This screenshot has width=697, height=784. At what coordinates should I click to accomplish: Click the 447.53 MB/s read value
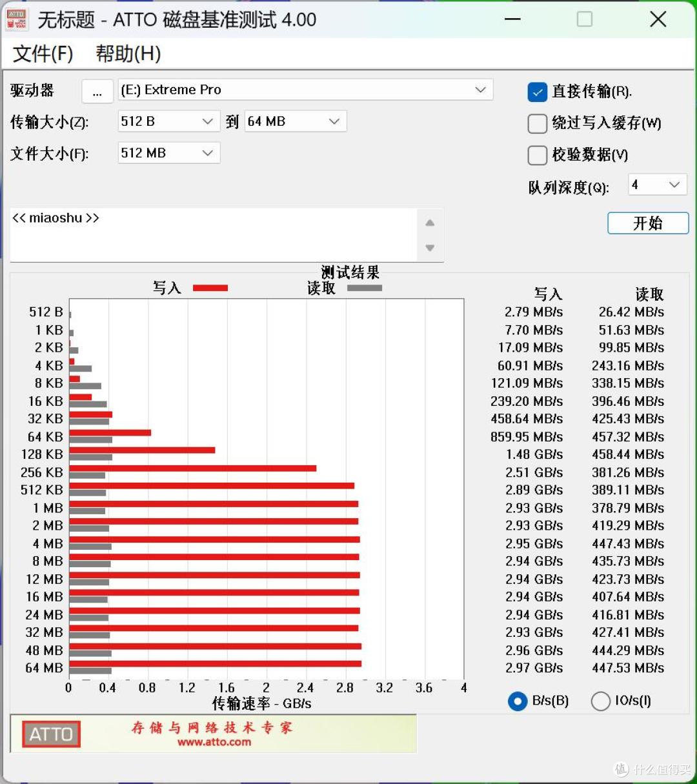628,668
